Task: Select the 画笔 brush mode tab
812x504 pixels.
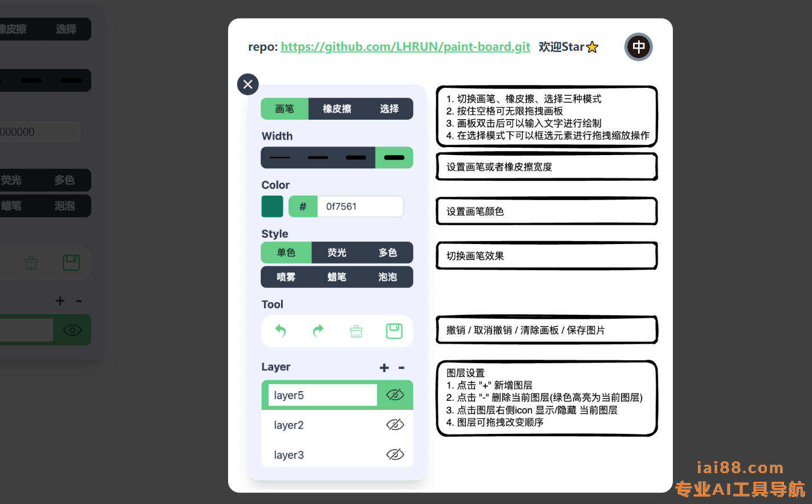Action: coord(285,109)
